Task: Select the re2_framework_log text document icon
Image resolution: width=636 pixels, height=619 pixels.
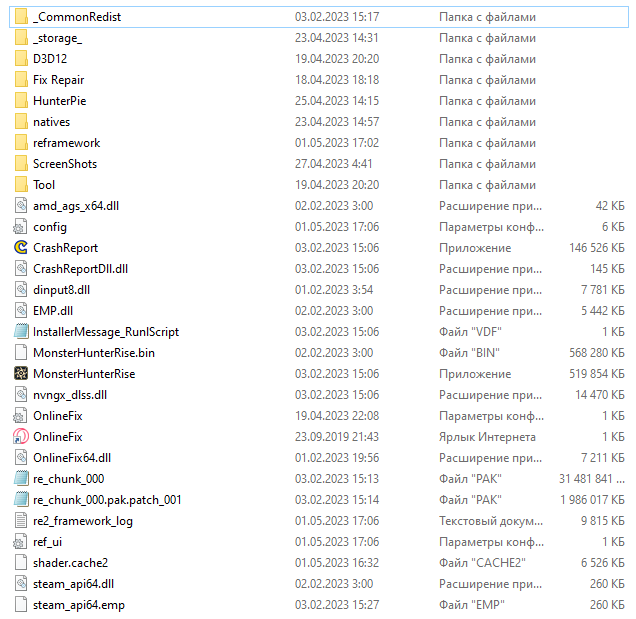Action: 21,520
